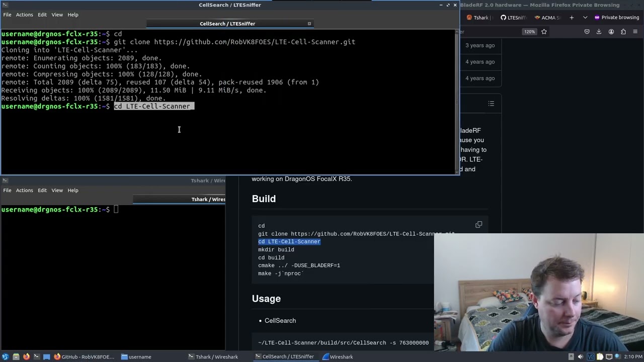Switch to the LTESniffer GitHub browser tab
Image resolution: width=644 pixels, height=362 pixels.
pyautogui.click(x=513, y=18)
